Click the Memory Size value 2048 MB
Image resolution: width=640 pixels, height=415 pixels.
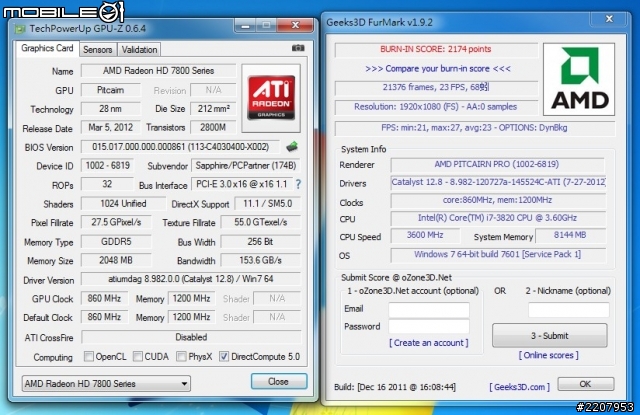point(116,260)
